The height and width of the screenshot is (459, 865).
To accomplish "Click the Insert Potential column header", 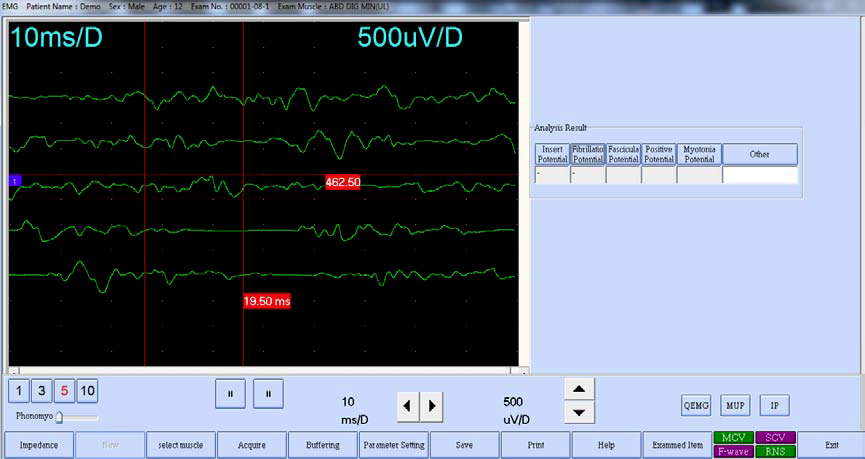I will tap(552, 154).
